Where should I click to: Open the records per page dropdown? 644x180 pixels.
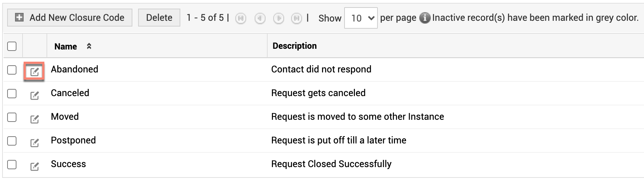pos(361,18)
